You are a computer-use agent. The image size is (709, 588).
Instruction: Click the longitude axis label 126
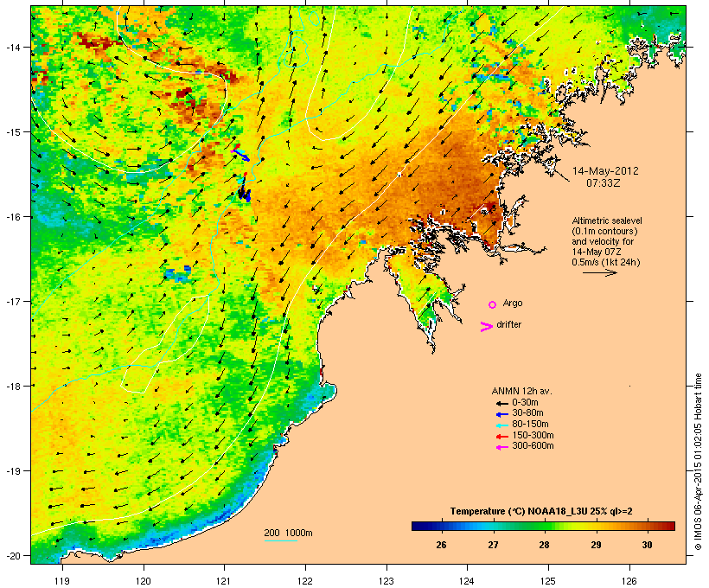tap(629, 581)
